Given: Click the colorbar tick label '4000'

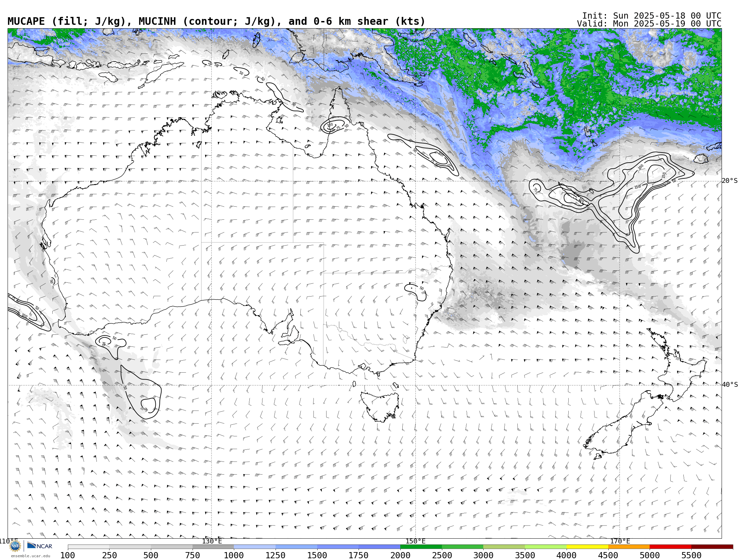Looking at the screenshot, I should coord(567,556).
